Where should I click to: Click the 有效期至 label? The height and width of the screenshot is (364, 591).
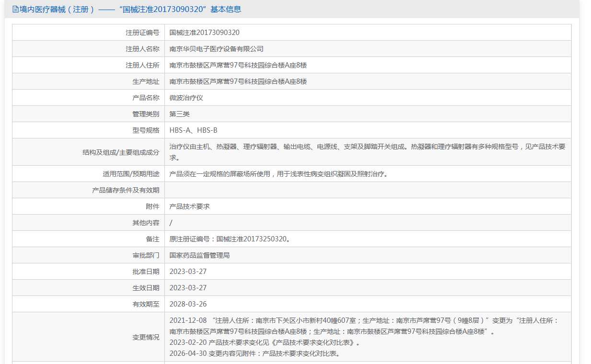tap(146, 304)
